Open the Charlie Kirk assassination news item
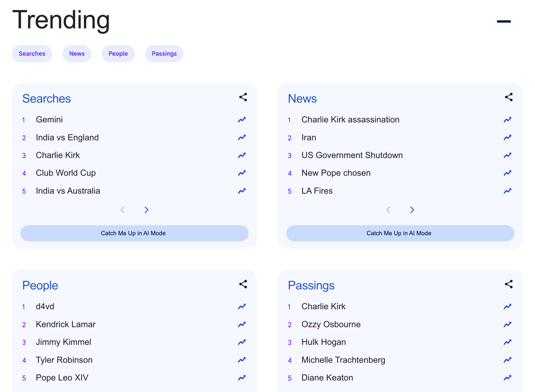 pyautogui.click(x=350, y=120)
